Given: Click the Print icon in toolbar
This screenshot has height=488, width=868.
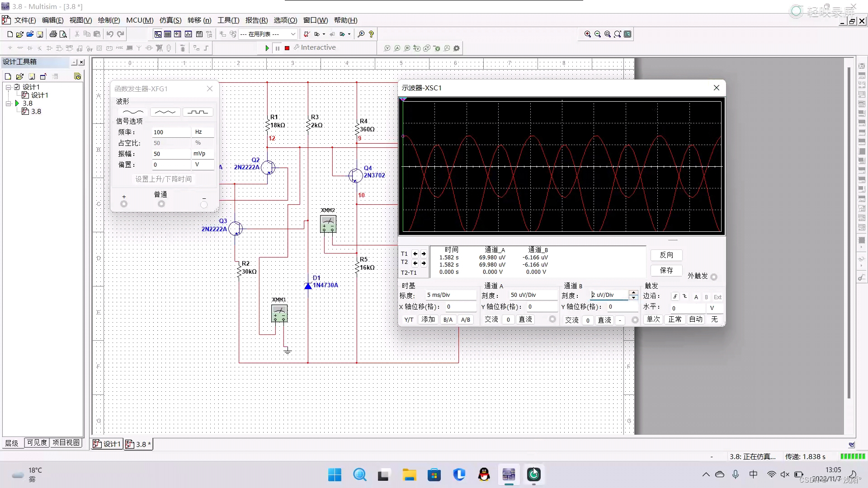Looking at the screenshot, I should click(x=53, y=34).
